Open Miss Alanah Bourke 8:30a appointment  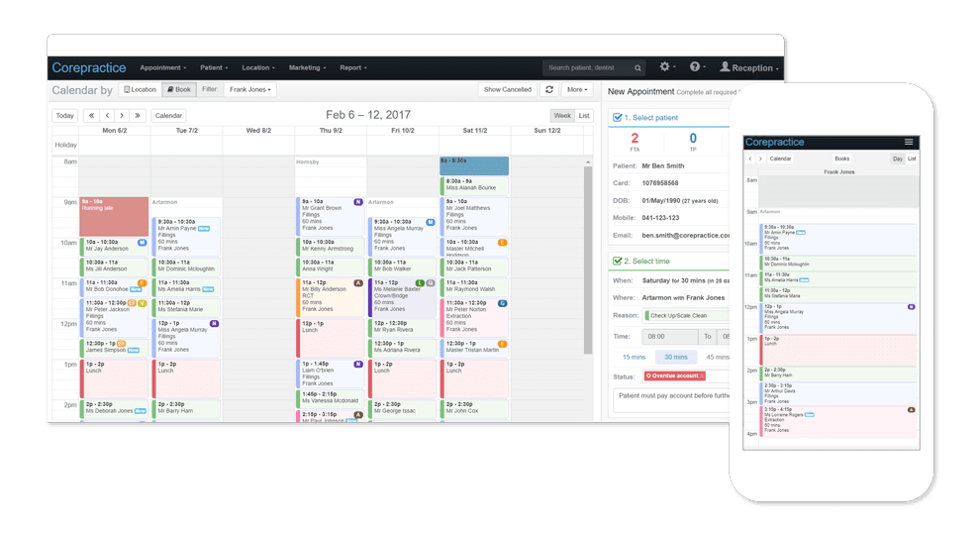(x=474, y=184)
